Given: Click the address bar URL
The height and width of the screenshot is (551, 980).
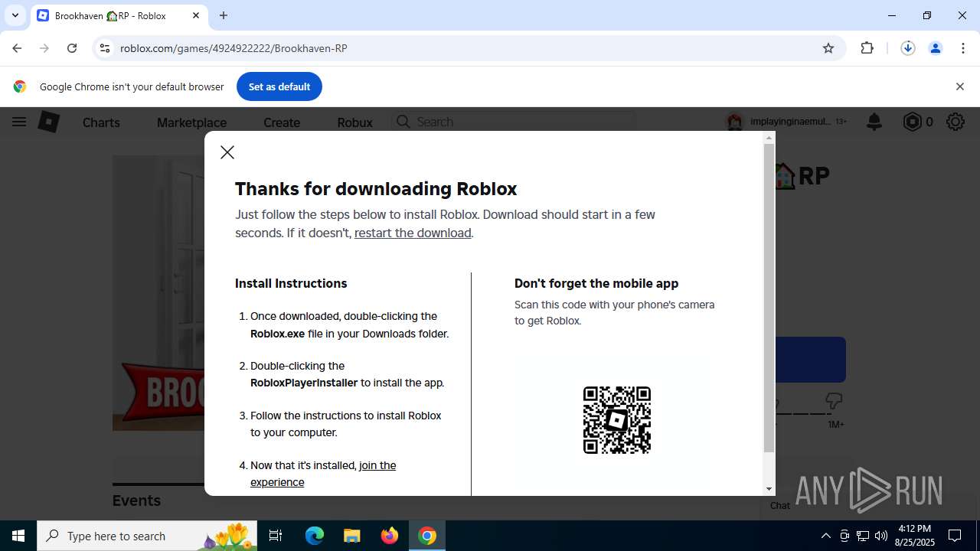Looking at the screenshot, I should click(x=234, y=48).
